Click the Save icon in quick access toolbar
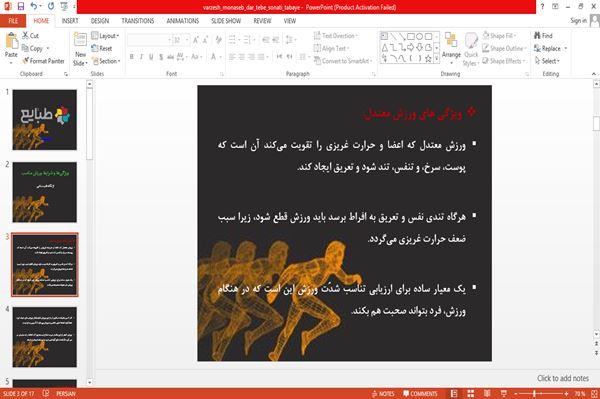The width and height of the screenshot is (600, 399). click(21, 7)
